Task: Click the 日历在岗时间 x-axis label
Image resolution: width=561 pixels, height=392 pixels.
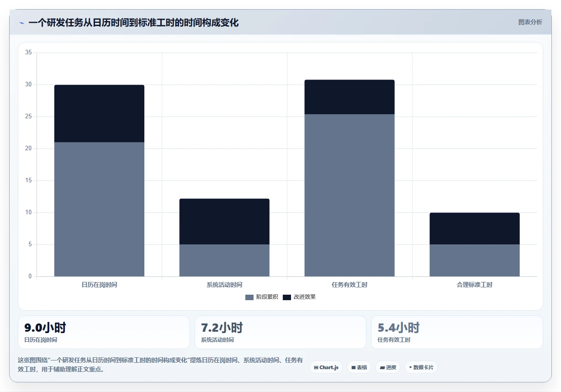Action: coord(99,285)
